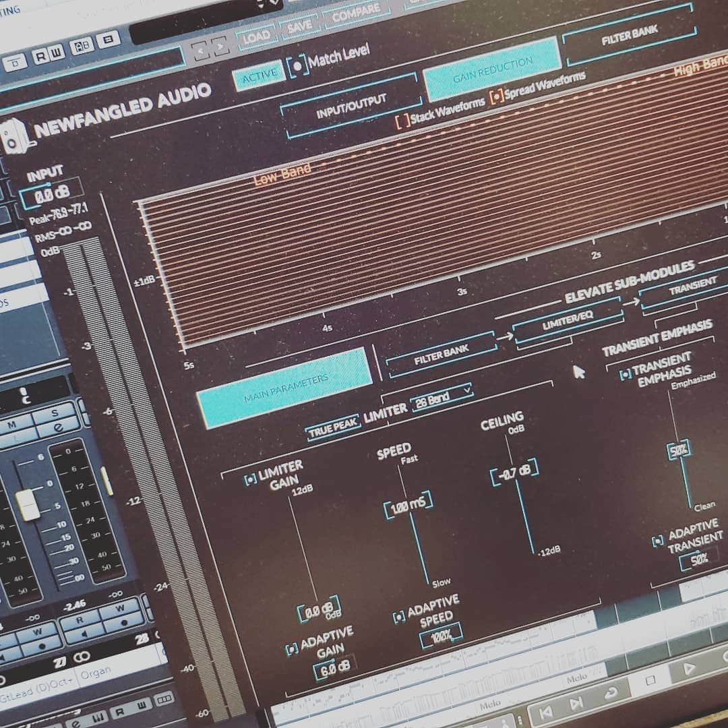728x728 pixels.
Task: Click the LOAD preset button
Action: tap(256, 38)
